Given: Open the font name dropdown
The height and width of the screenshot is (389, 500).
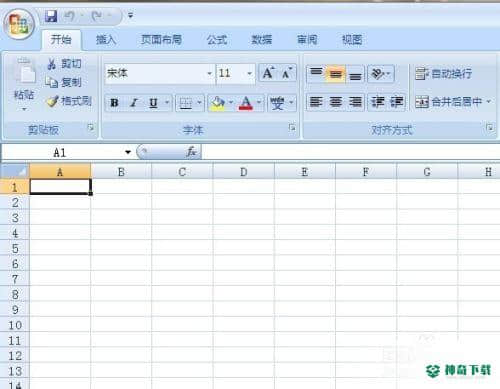Looking at the screenshot, I should pos(209,73).
